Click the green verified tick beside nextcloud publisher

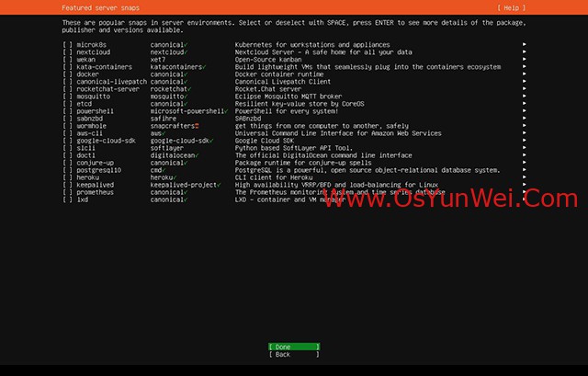pyautogui.click(x=186, y=52)
